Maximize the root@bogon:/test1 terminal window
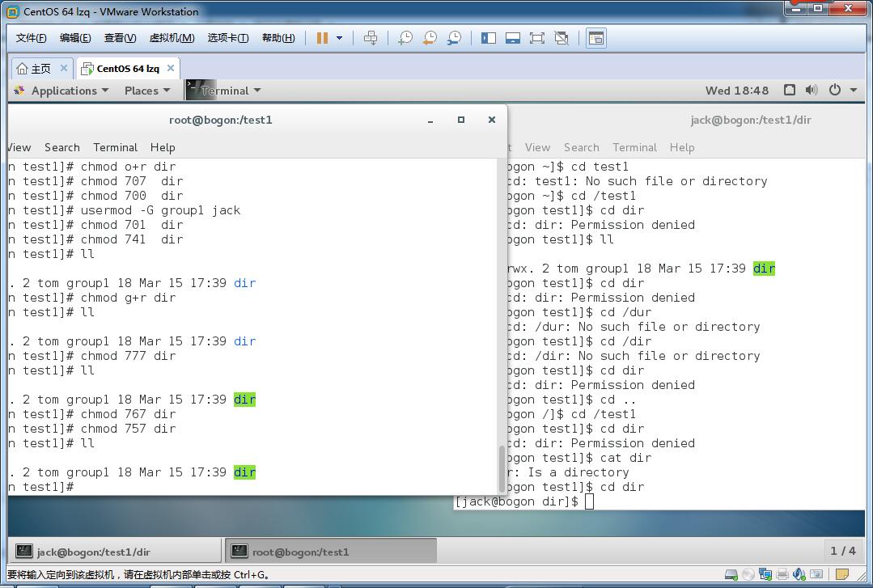This screenshot has height=588, width=873. pos(461,120)
